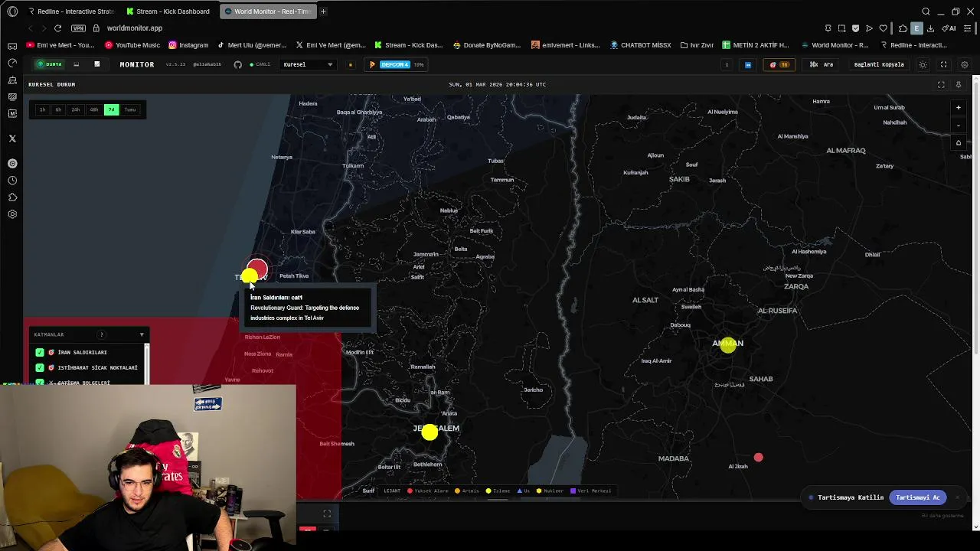Viewport: 980px width, 551px height.
Task: Open the Ara search button
Action: click(x=822, y=64)
